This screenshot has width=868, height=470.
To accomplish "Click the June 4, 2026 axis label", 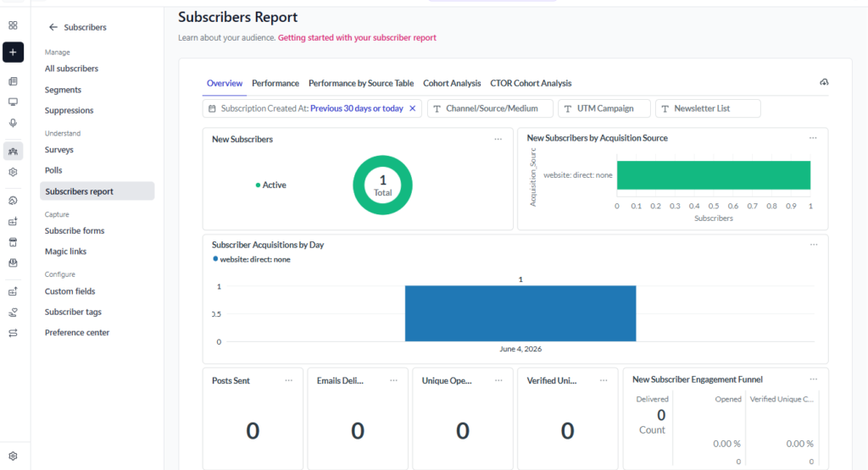I will coord(520,349).
